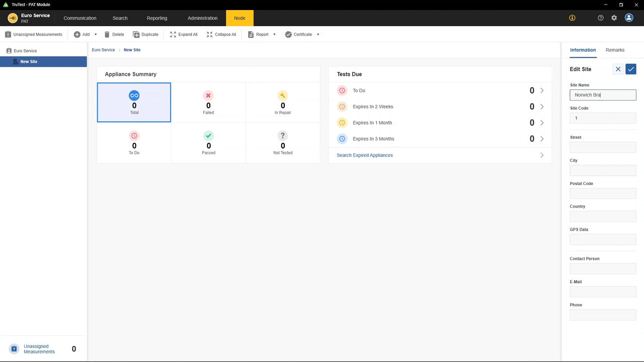
Task: Select the Failed appliances summary tile
Action: tap(208, 103)
